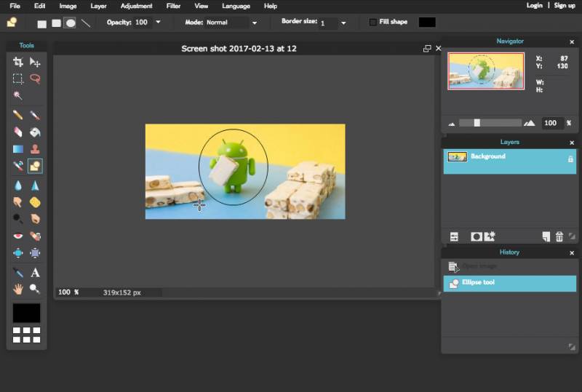Switch to line shape option
This screenshot has height=392, width=582.
click(86, 23)
